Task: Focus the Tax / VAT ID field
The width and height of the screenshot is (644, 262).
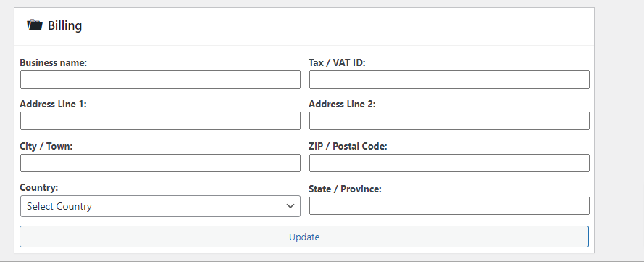Action: coord(449,79)
